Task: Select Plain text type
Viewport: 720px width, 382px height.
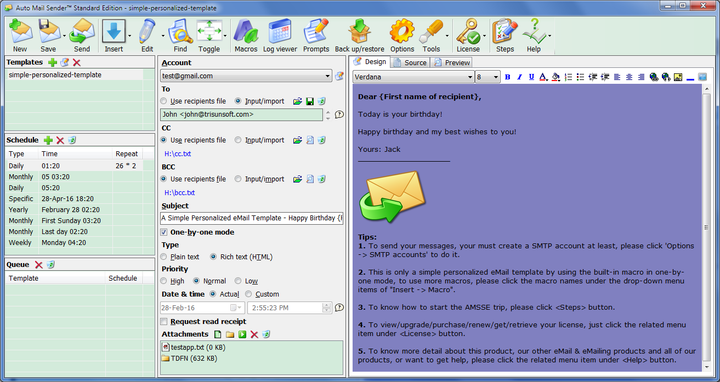Action: (180, 257)
